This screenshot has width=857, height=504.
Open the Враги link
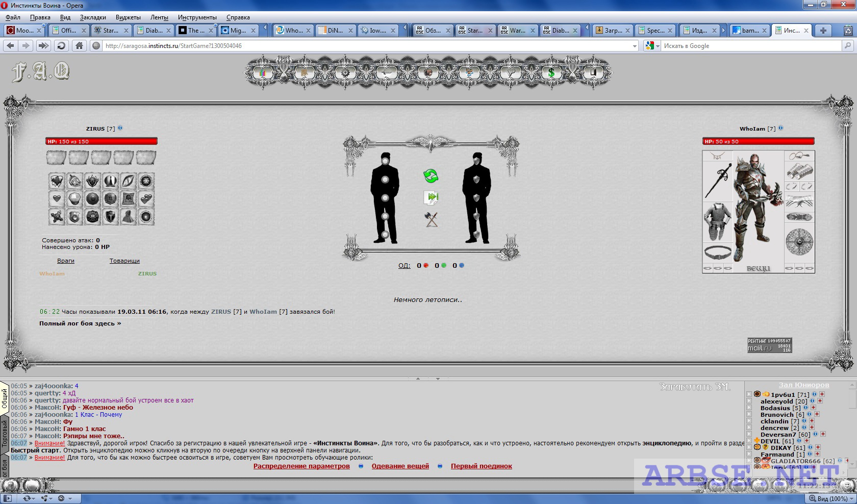(x=66, y=261)
